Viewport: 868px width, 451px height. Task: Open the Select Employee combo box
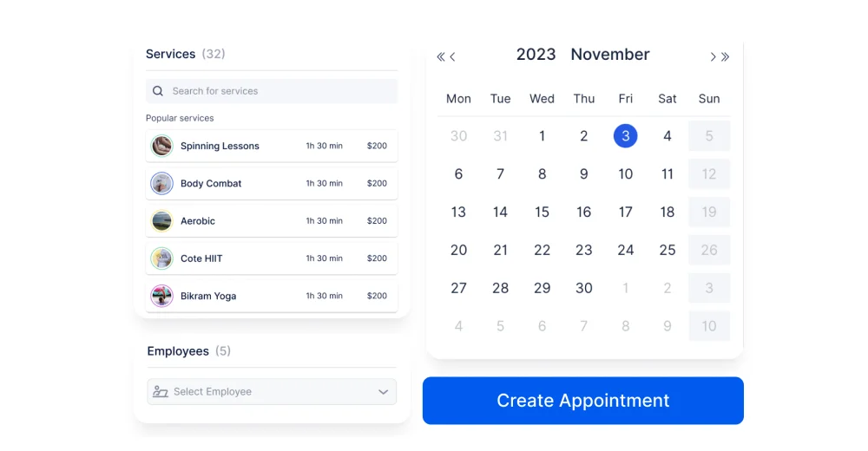coord(272,392)
